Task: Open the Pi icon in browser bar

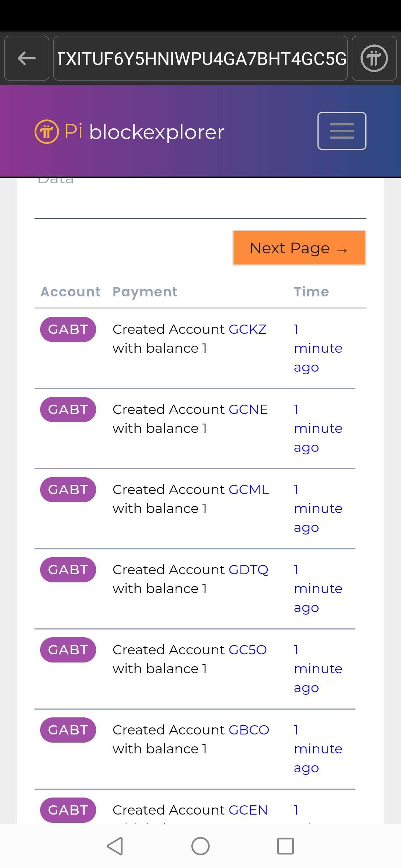Action: tap(374, 58)
